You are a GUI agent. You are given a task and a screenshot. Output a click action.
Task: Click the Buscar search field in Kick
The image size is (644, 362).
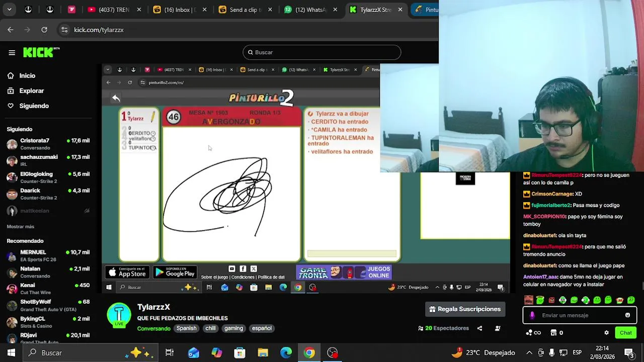(322, 52)
